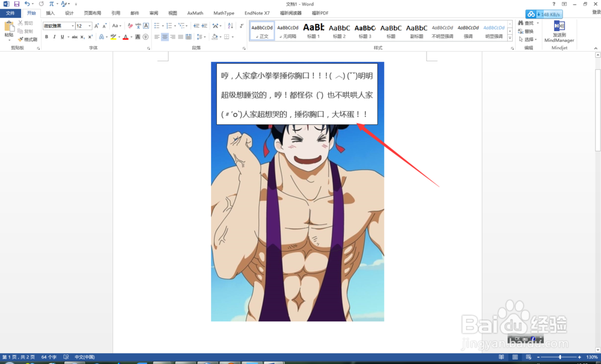The width and height of the screenshot is (601, 364).
Task: Open the bullets list dropdown arrow
Action: click(162, 26)
